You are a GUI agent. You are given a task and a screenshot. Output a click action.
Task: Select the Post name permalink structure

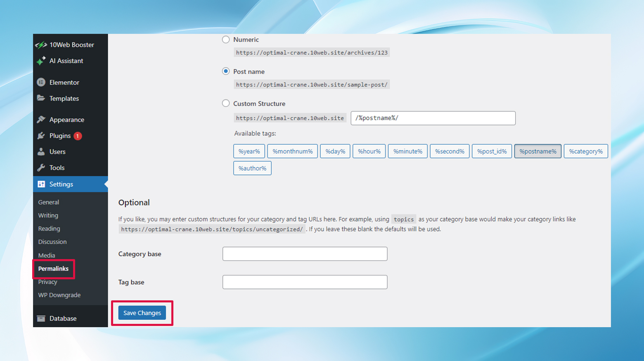(x=226, y=71)
